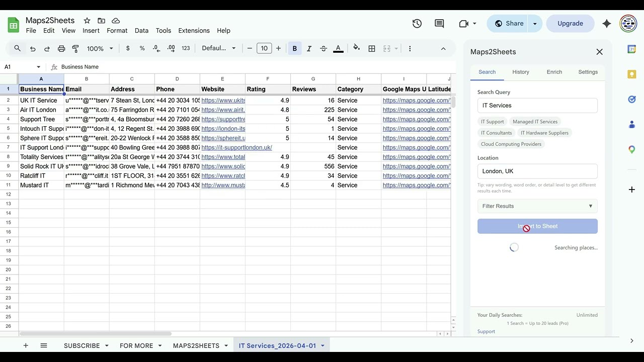
Task: Increase decimal places
Action: tap(171, 48)
